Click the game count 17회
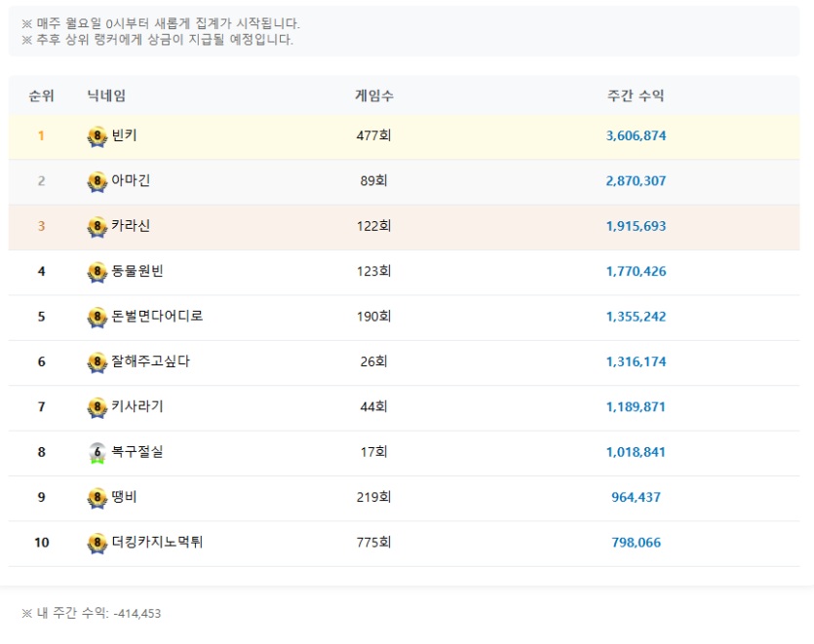814x644 pixels. coord(373,452)
